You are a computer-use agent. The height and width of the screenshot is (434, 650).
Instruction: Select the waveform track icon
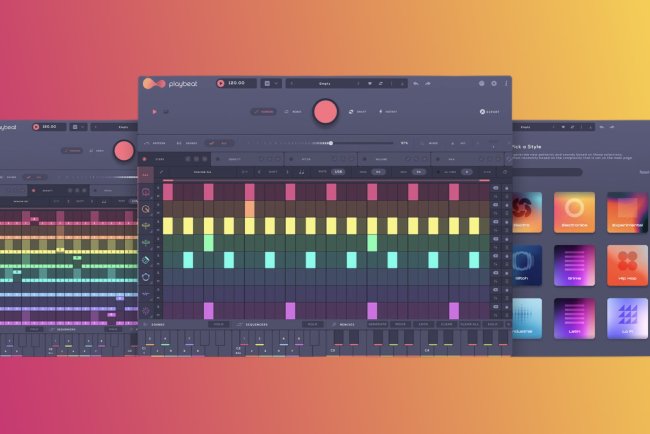click(x=146, y=294)
